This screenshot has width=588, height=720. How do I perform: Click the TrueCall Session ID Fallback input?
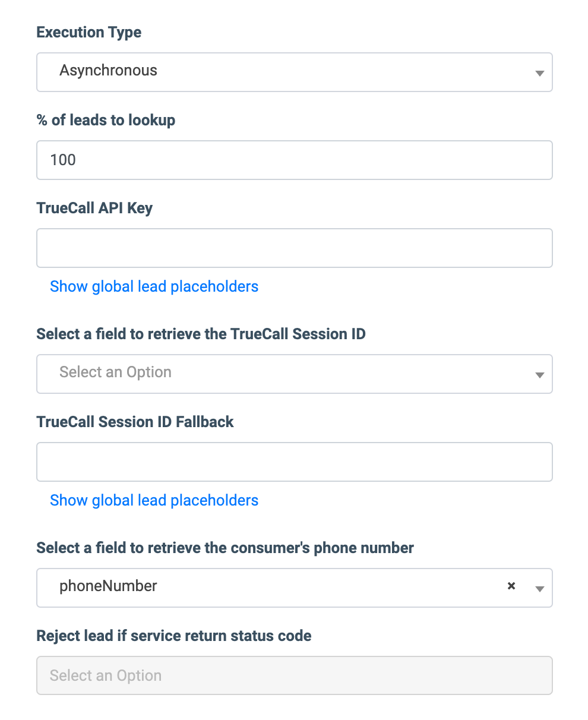pos(294,462)
